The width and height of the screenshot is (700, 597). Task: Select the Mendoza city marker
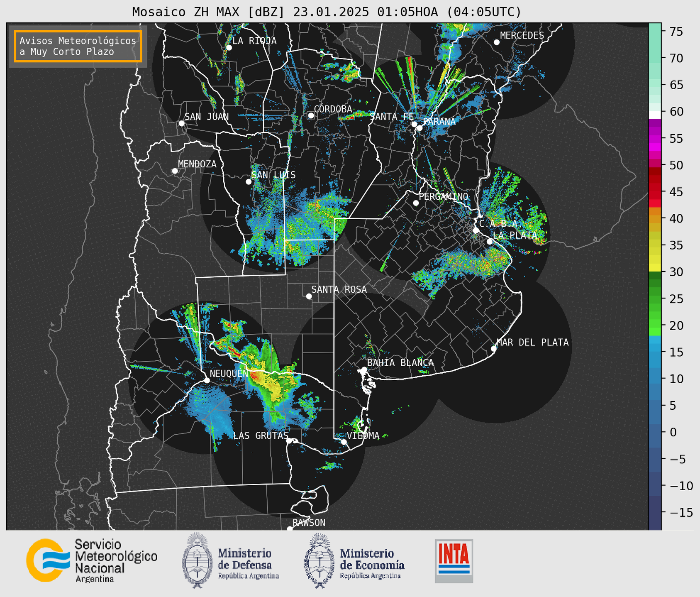(175, 171)
